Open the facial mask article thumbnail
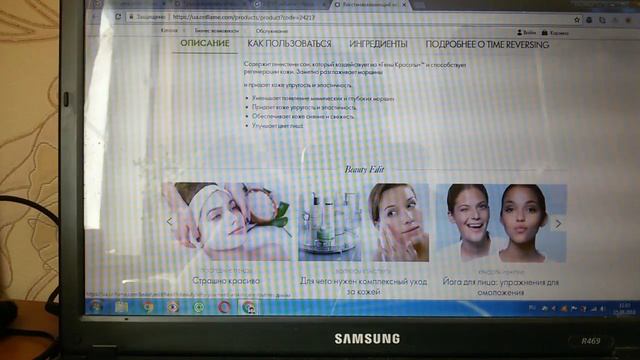This screenshot has height=360, width=640. [x=227, y=221]
